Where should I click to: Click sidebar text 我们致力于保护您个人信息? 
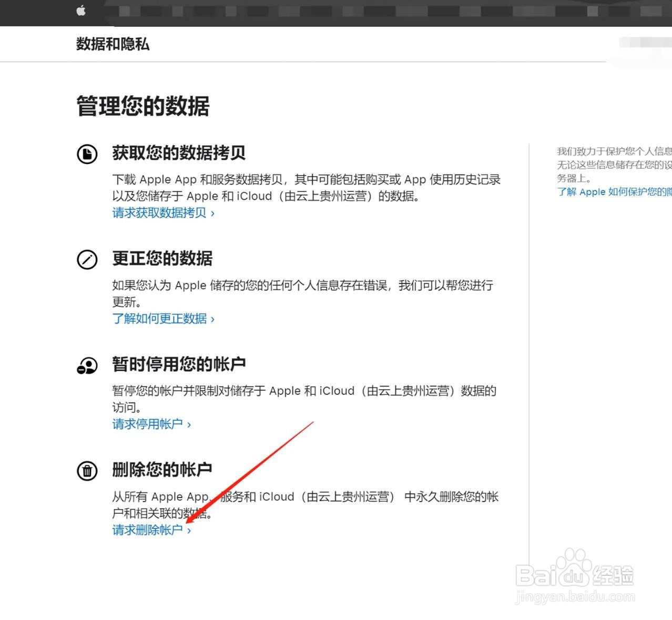(x=614, y=165)
